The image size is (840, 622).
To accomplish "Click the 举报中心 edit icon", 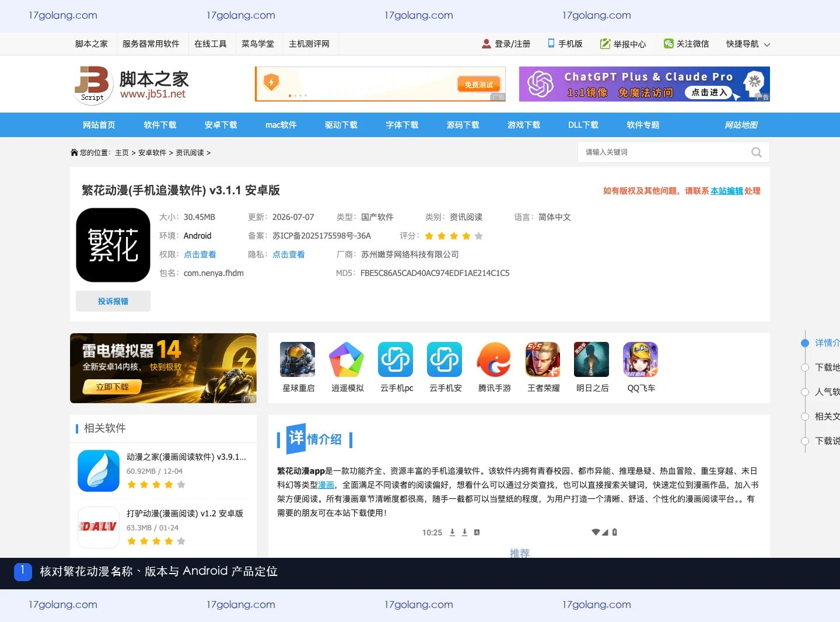I will tap(605, 44).
